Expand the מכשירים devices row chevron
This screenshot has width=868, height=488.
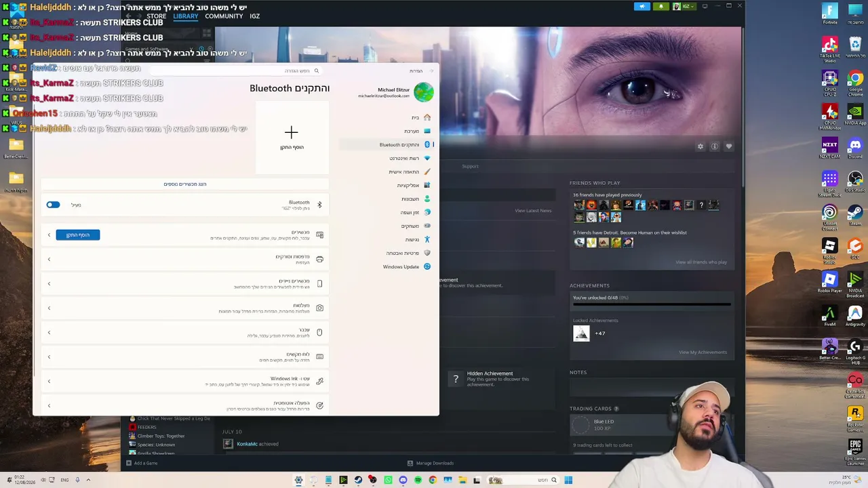49,235
